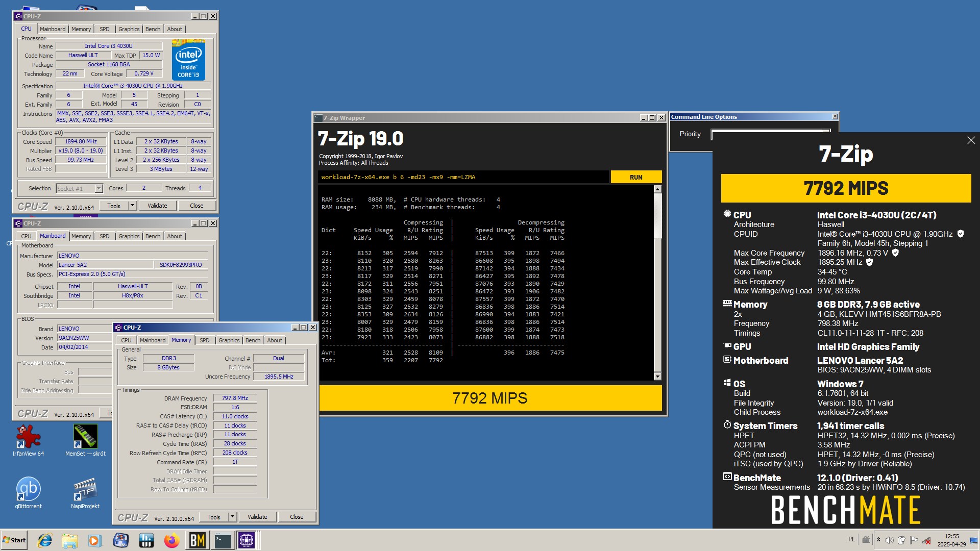Switch to Mainboard tab in top CPU-Z window
The width and height of the screenshot is (980, 551).
point(53,29)
